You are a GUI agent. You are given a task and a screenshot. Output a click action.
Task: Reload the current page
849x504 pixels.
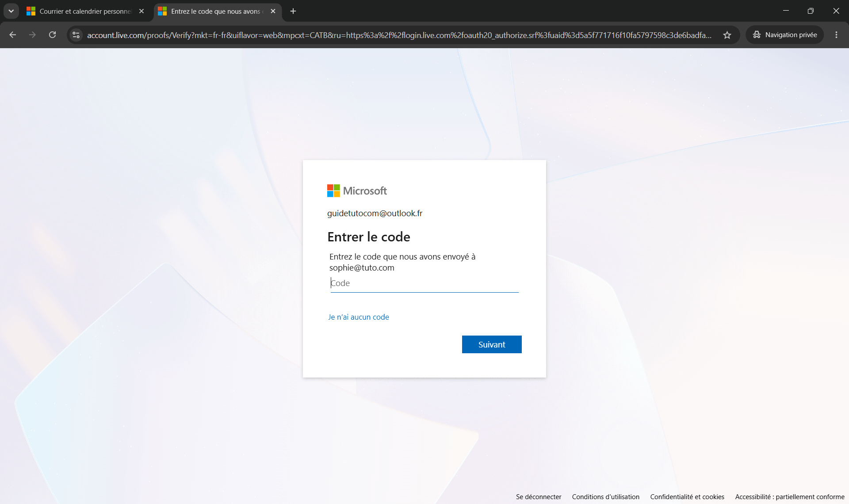click(x=52, y=35)
